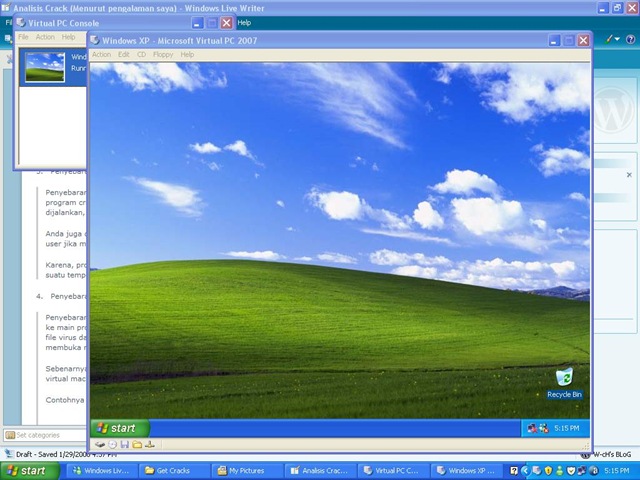The width and height of the screenshot is (640, 480).
Task: Open the Floppy menu in Virtual PC window
Action: click(x=162, y=55)
